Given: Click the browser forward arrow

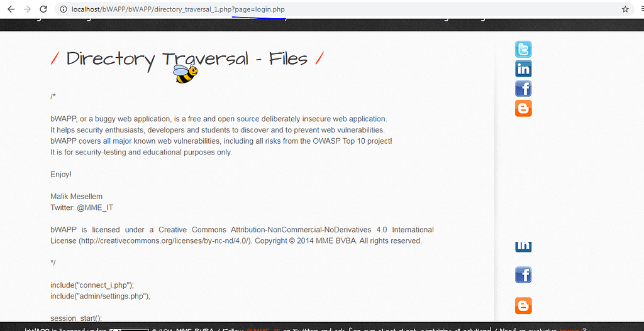Looking at the screenshot, I should pos(27,9).
